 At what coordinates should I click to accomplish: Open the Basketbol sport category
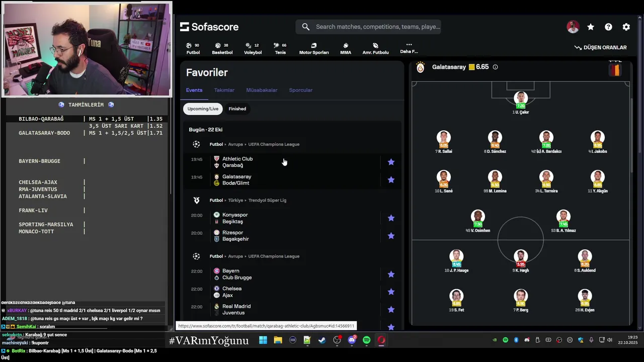(x=222, y=48)
